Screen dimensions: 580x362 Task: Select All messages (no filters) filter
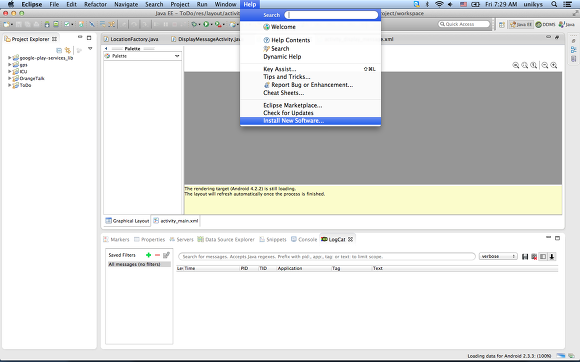[139, 264]
